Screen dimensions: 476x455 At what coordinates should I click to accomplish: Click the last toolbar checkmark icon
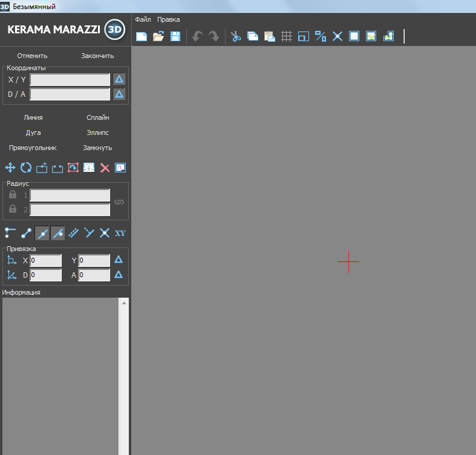point(388,36)
